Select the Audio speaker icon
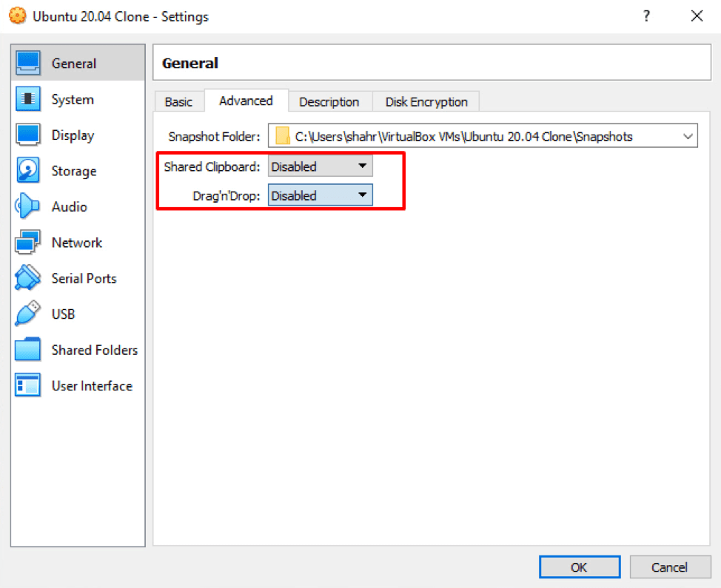 [x=27, y=206]
